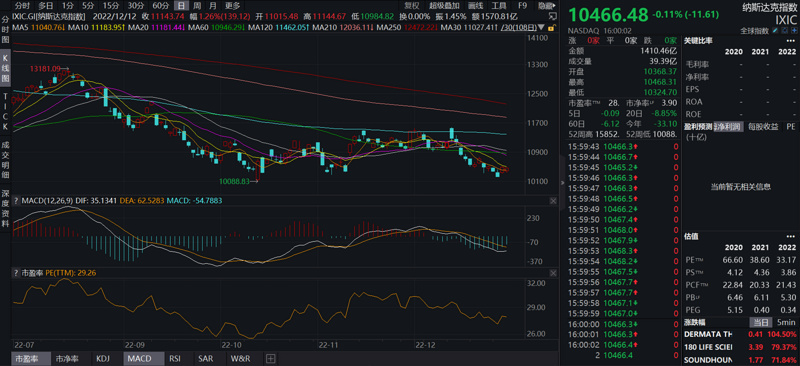Expand the 更多 period options
Viewport: 800px width, 366px height.
point(233,6)
